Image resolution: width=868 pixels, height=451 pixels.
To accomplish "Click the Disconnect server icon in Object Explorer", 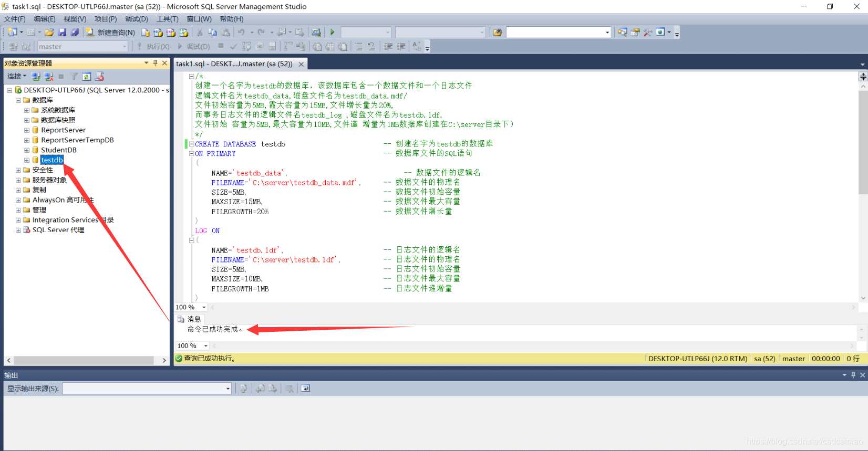I will coord(48,76).
